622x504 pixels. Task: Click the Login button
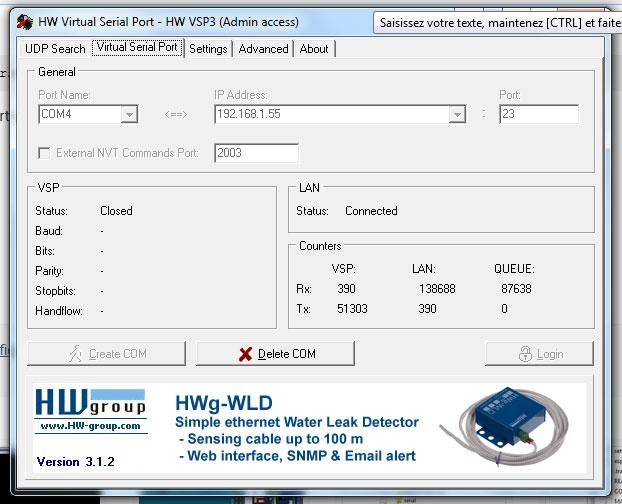point(539,353)
